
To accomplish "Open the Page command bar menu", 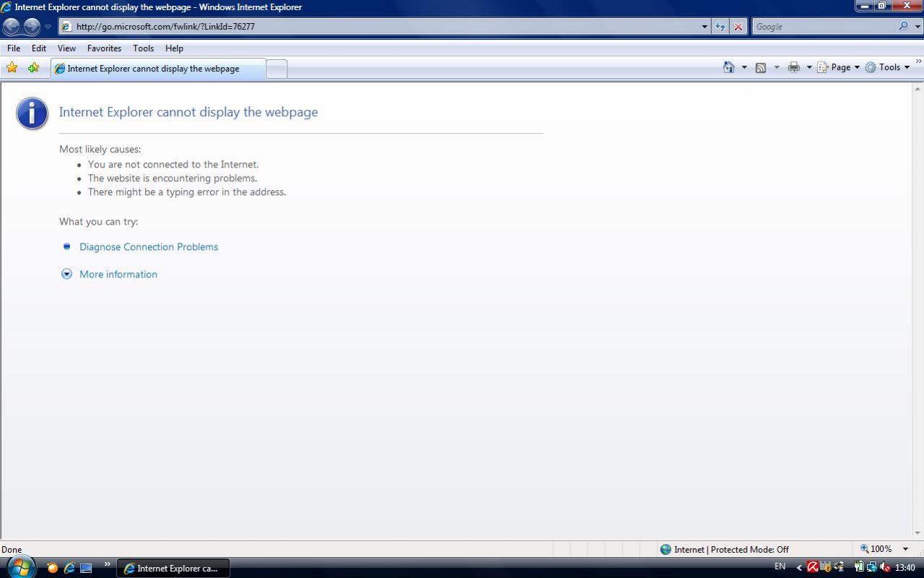I will (838, 67).
